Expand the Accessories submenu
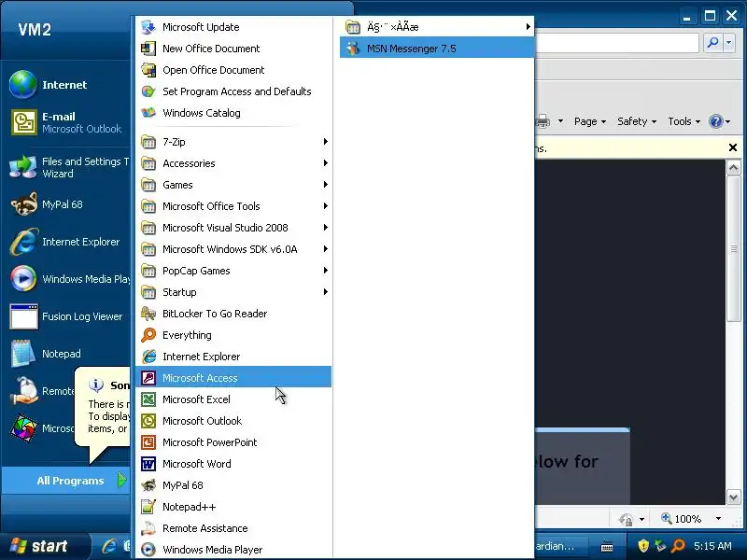This screenshot has width=747, height=560. tap(233, 163)
